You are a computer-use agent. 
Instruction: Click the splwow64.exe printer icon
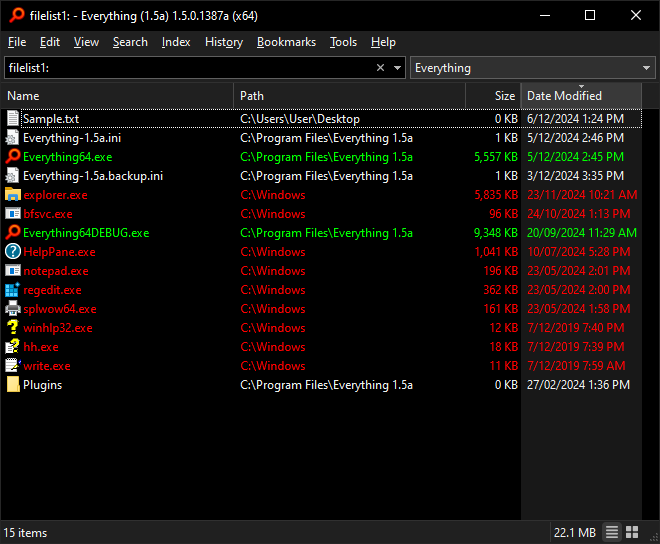tap(13, 309)
